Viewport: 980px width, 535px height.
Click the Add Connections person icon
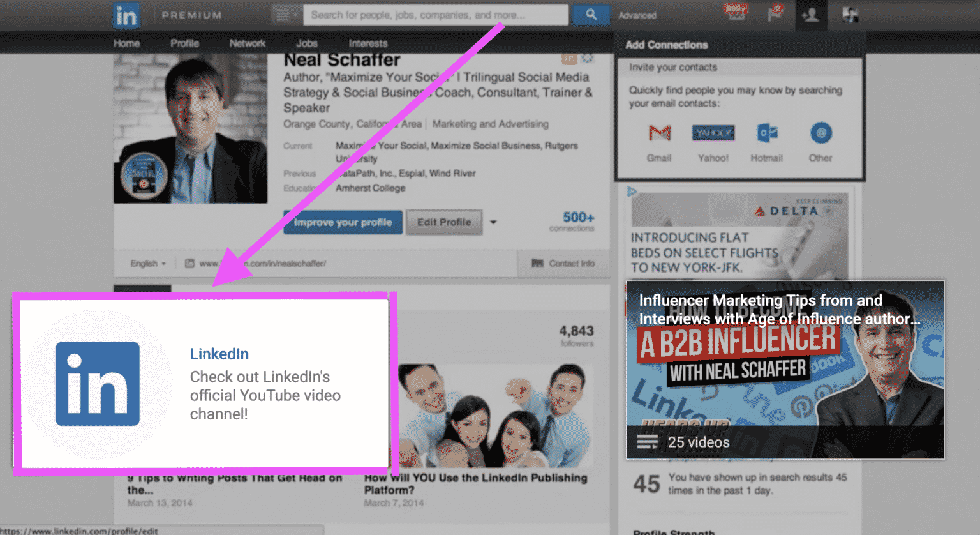pos(811,14)
